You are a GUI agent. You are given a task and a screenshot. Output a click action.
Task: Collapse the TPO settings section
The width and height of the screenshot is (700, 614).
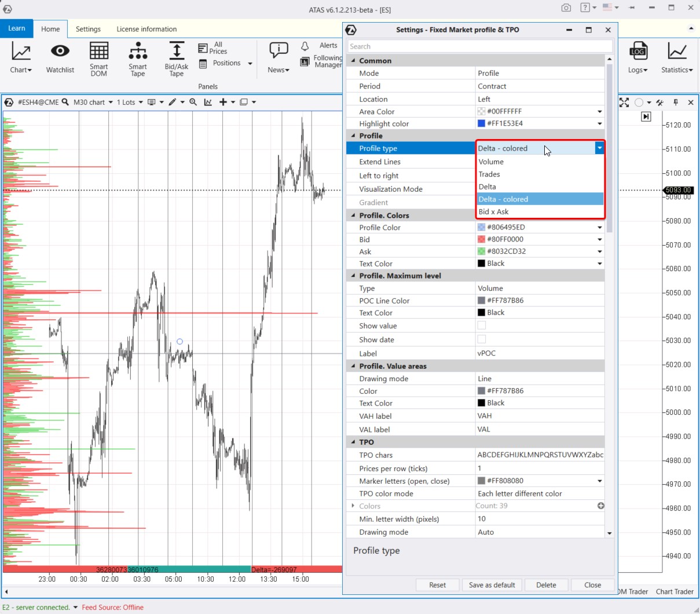(x=353, y=442)
